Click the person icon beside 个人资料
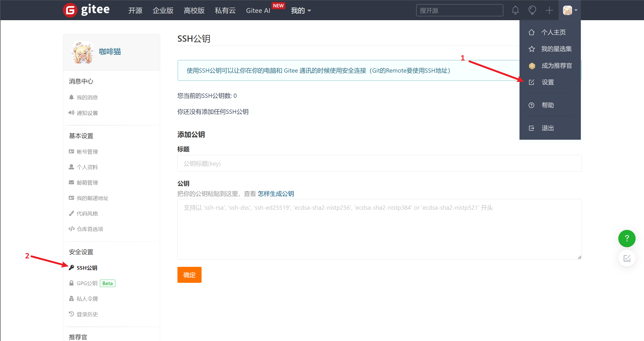 71,167
